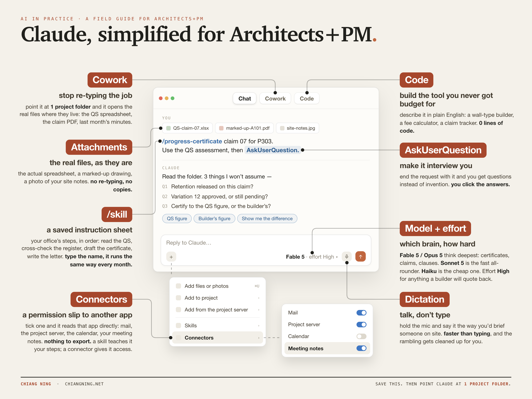The image size is (532, 399).
Task: Enable the Calendar connector toggle
Action: click(361, 336)
